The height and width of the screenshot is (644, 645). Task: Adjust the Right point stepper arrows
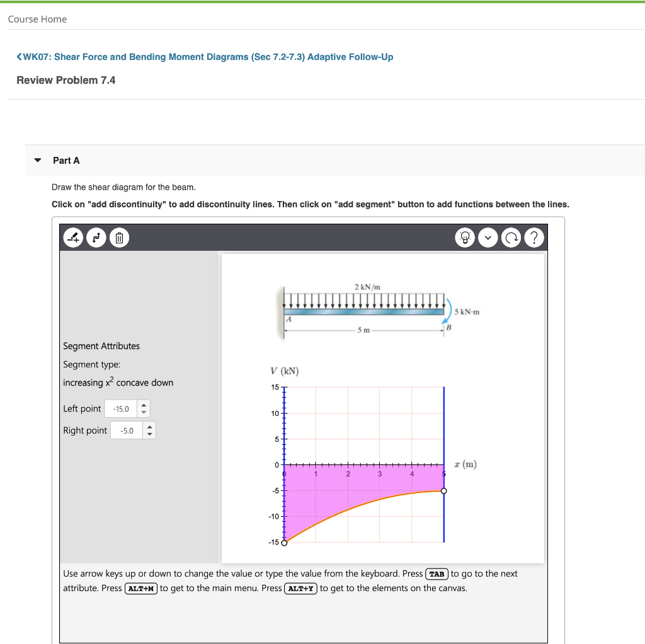pos(149,430)
